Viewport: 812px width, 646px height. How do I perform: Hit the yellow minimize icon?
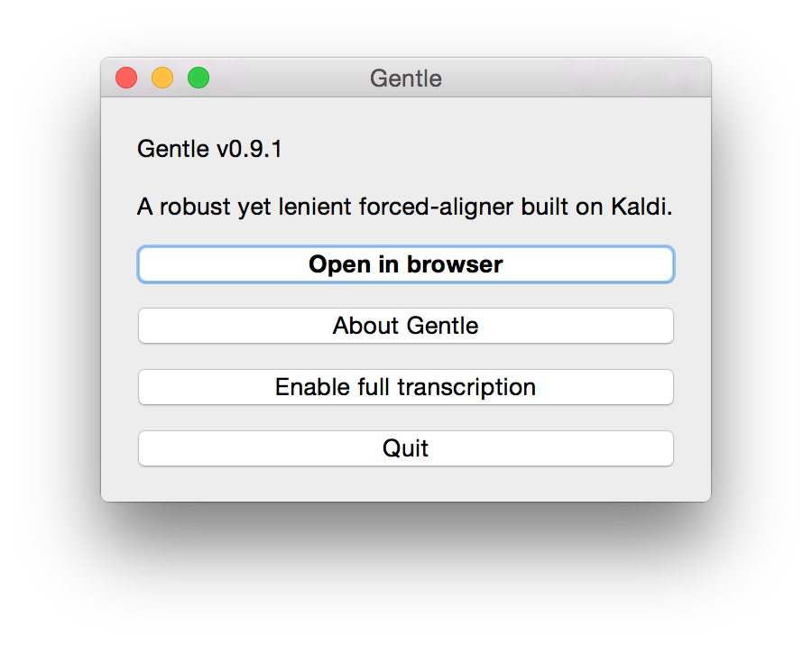coord(162,78)
